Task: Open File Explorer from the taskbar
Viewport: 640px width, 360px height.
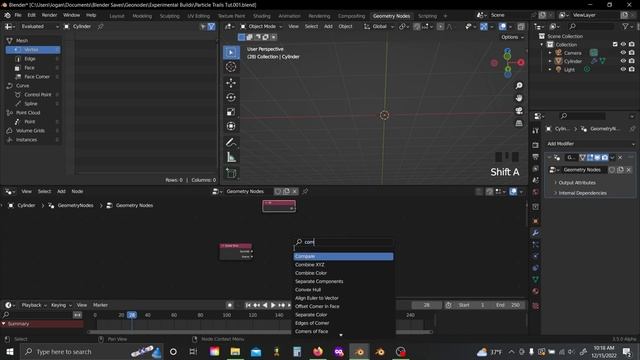Action: pyautogui.click(x=235, y=351)
